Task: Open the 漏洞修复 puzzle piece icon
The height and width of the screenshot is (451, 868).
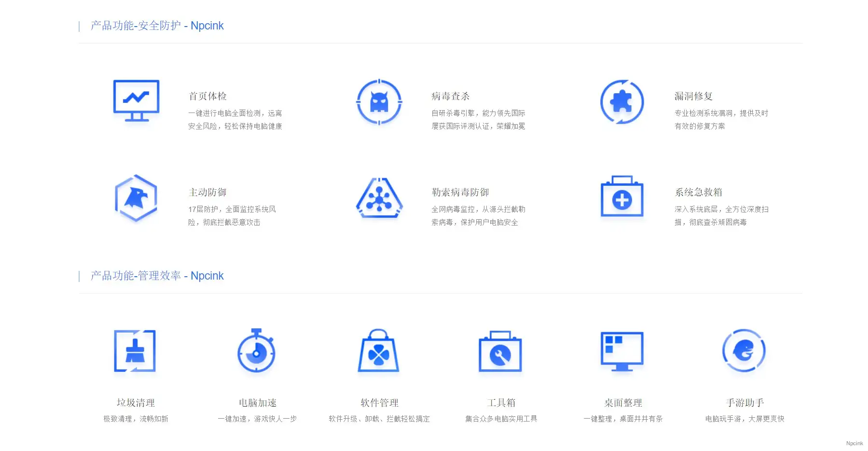Action: pyautogui.click(x=622, y=102)
